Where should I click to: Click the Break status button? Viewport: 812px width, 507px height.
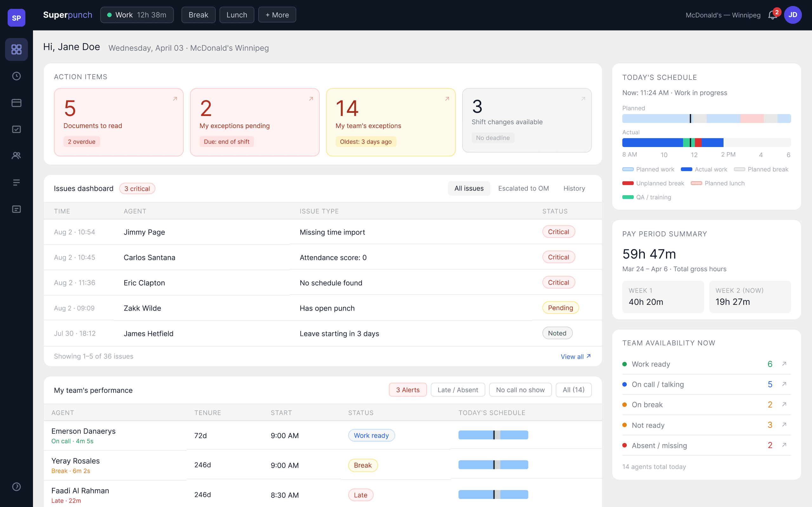[198, 15]
